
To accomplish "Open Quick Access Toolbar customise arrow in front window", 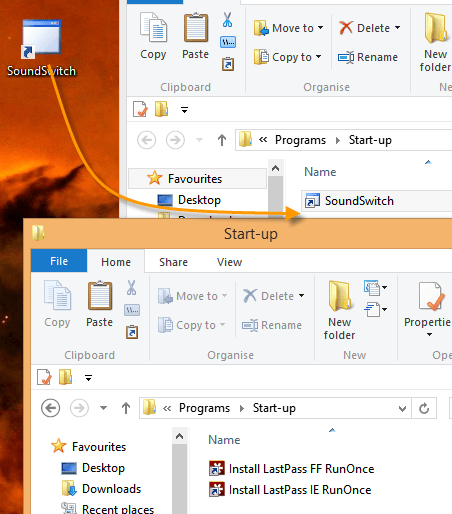I will click(x=88, y=378).
